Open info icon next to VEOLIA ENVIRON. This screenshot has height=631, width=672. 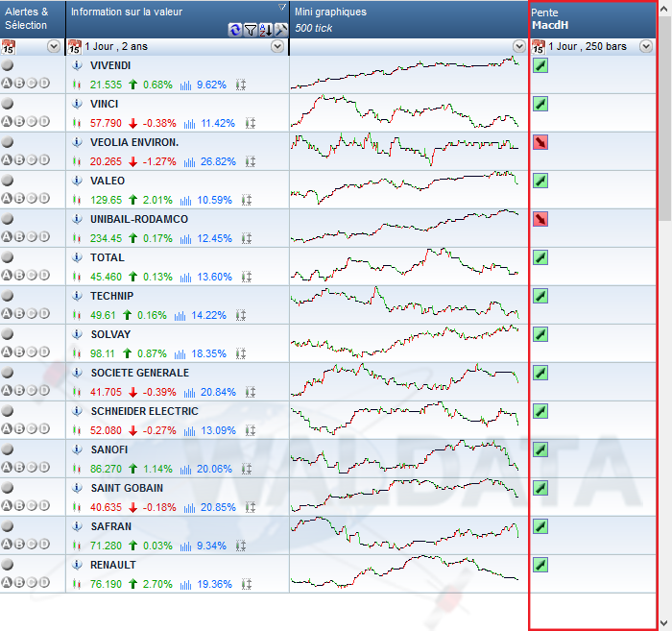[77, 142]
